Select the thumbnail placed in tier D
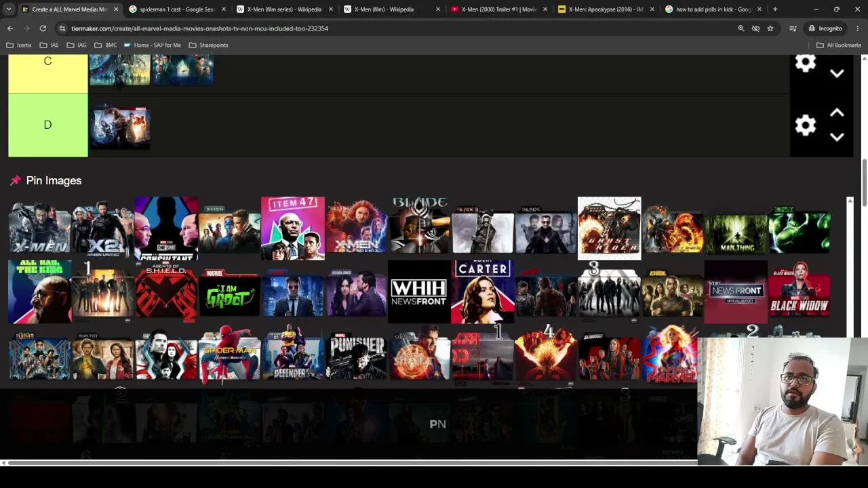The width and height of the screenshot is (868, 488). pyautogui.click(x=120, y=127)
